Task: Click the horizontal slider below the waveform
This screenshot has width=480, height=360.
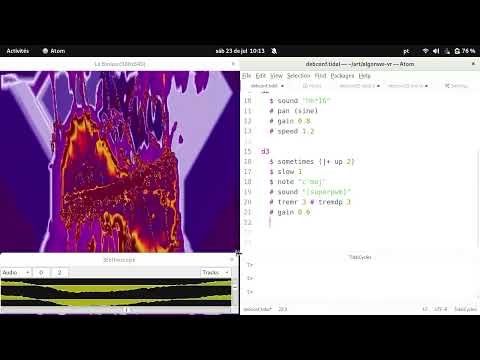Action: pyautogui.click(x=115, y=310)
